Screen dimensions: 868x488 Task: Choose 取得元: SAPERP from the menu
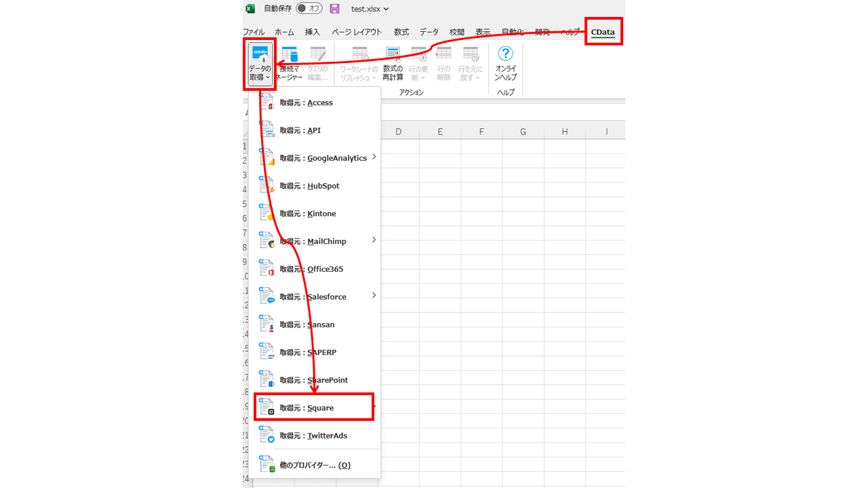[x=315, y=353]
